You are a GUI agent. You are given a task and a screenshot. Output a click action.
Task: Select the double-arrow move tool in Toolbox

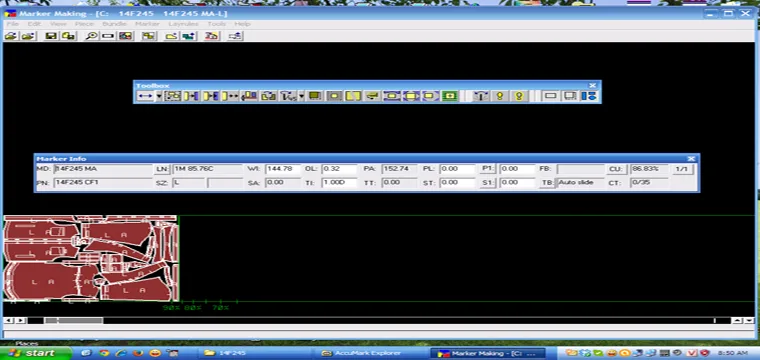145,96
